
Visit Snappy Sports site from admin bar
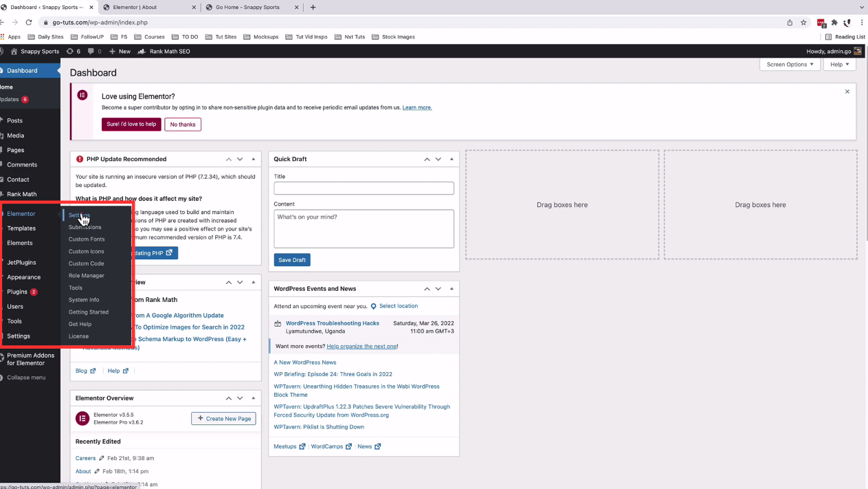pos(34,52)
